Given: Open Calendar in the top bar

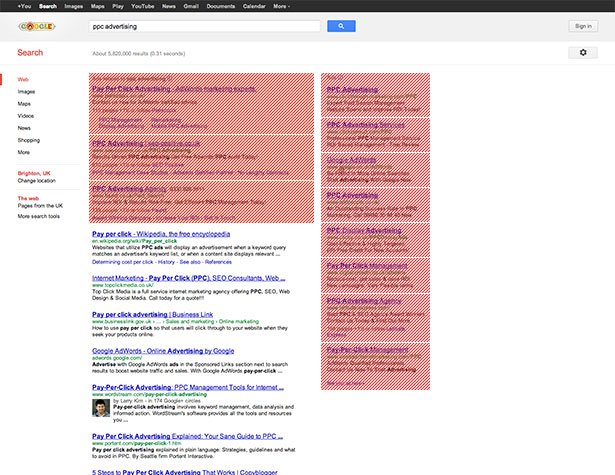Looking at the screenshot, I should tap(254, 6).
